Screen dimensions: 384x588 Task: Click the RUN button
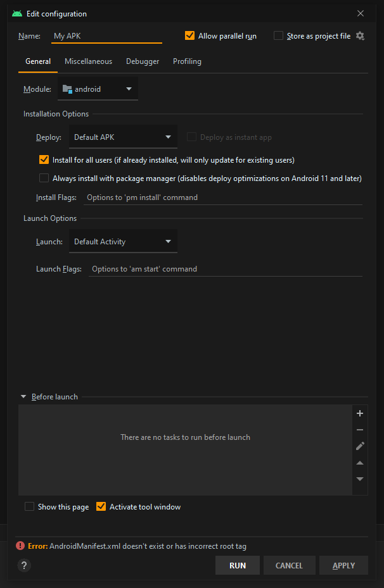(x=238, y=565)
